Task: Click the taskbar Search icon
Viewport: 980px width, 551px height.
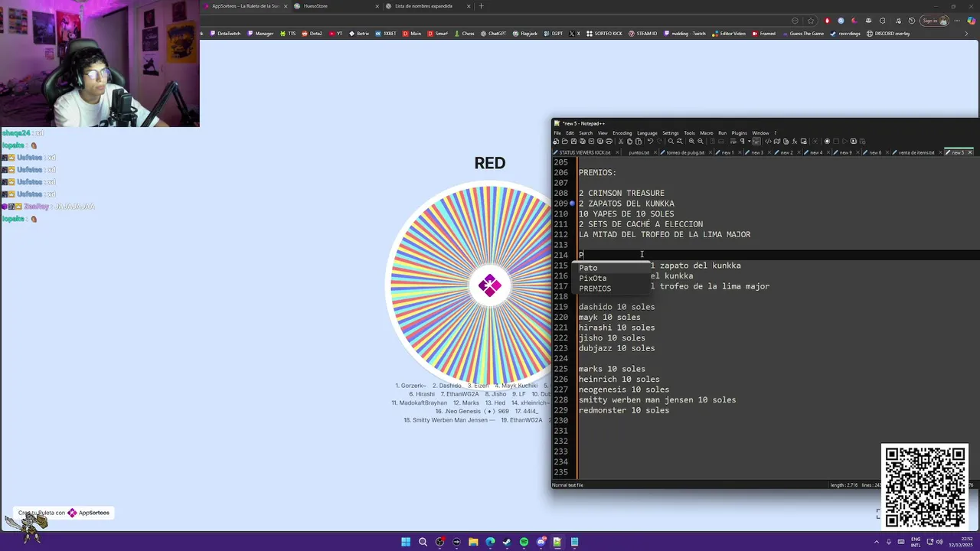Action: (423, 542)
